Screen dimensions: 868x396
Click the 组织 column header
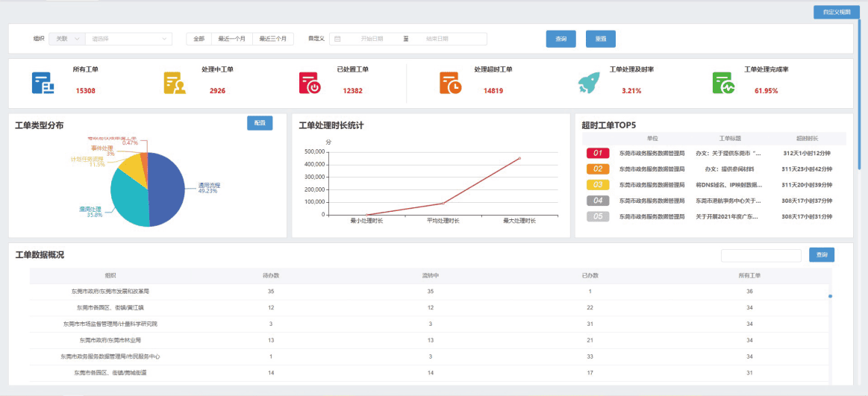[110, 275]
